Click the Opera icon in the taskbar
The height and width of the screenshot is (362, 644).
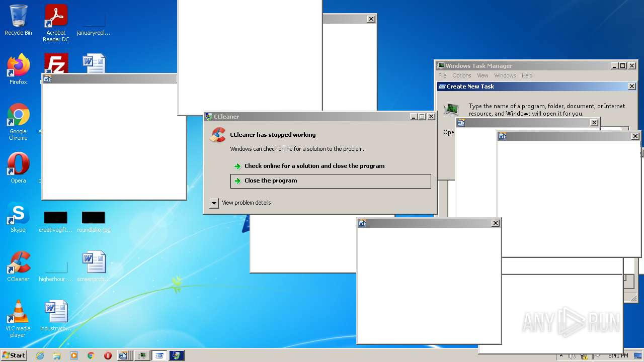click(108, 355)
